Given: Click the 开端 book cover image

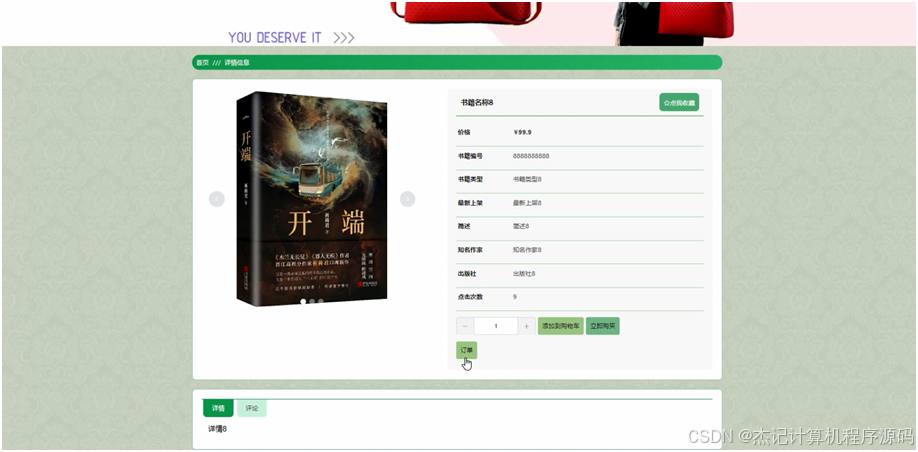Looking at the screenshot, I should 312,198.
